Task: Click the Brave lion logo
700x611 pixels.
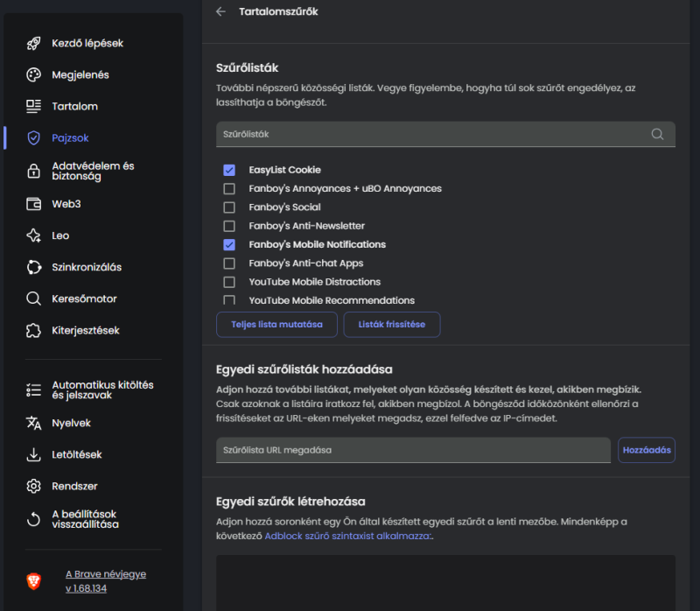Action: coord(33,581)
